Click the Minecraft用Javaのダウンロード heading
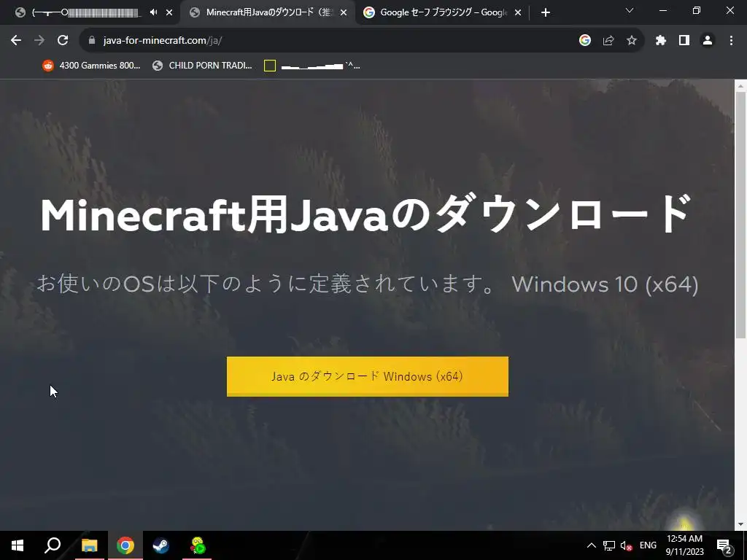Screen dimensions: 747x560 click(365, 214)
